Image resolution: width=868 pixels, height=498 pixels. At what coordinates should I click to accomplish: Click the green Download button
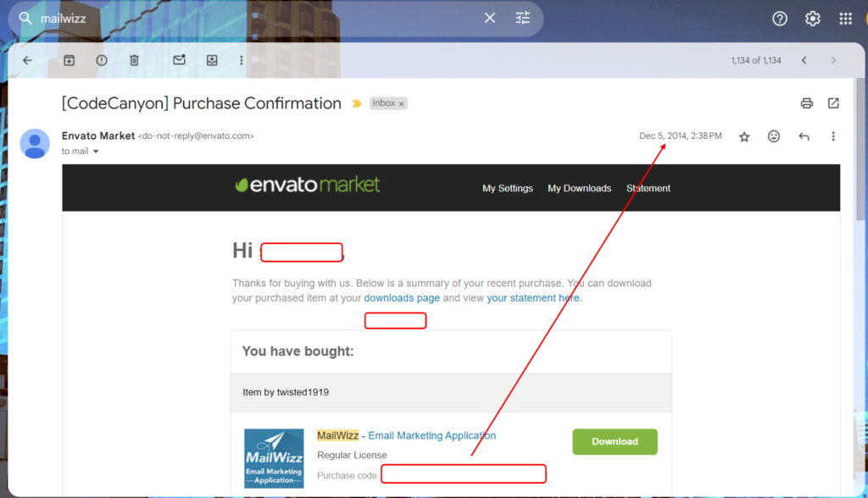615,441
